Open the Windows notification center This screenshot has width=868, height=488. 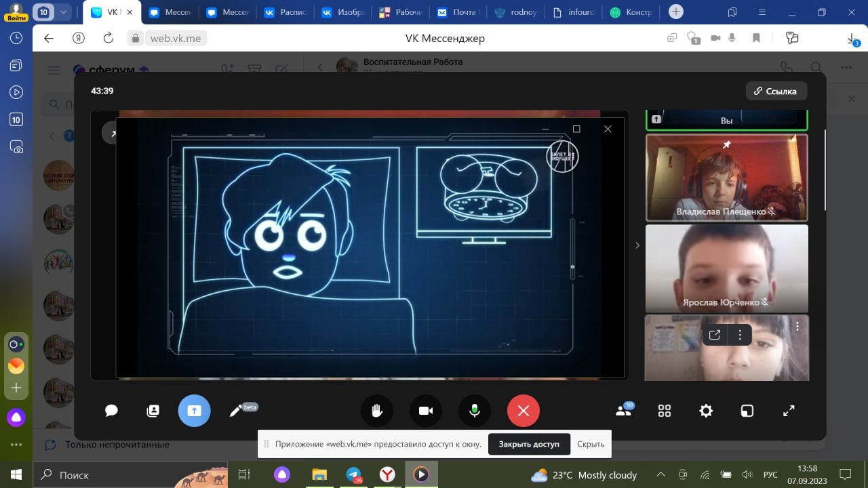click(x=845, y=474)
